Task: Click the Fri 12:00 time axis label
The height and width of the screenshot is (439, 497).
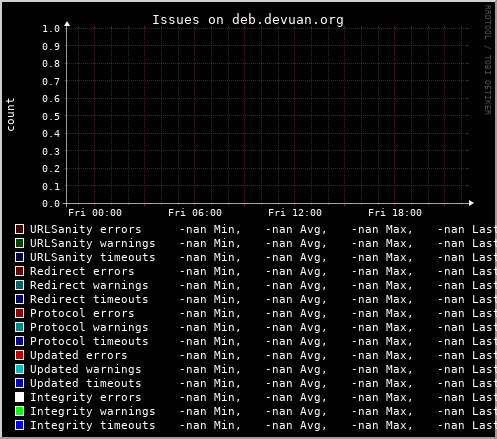Action: (x=295, y=213)
